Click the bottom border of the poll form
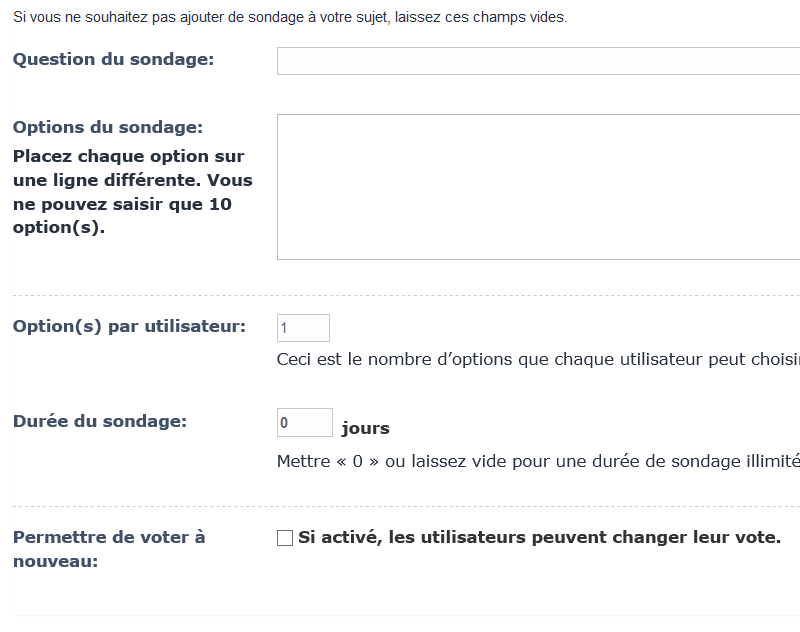This screenshot has width=800, height=632. pyautogui.click(x=400, y=615)
